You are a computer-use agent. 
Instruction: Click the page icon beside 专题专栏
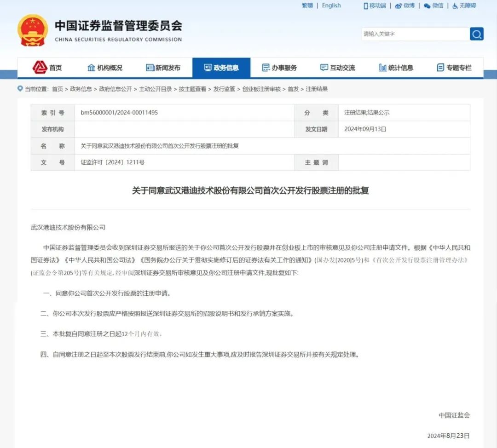(440, 68)
